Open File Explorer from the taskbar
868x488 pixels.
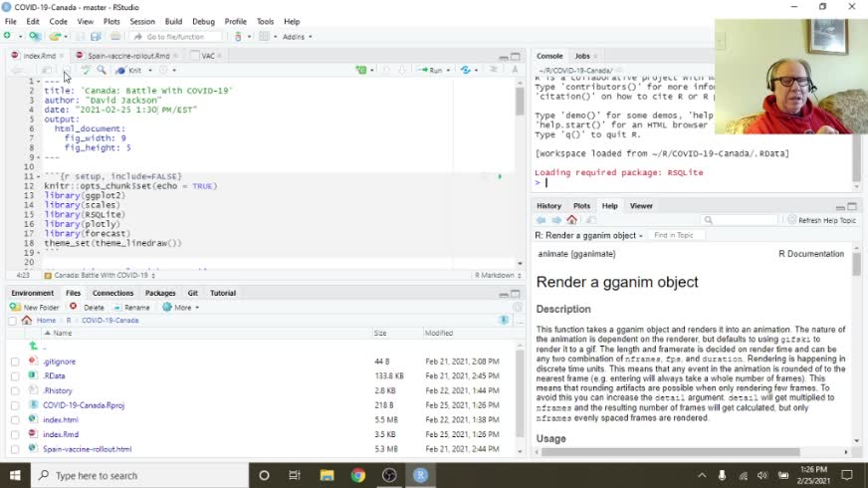326,475
